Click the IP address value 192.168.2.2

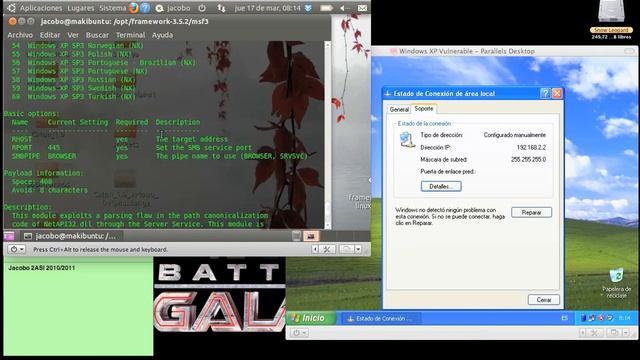coord(531,147)
